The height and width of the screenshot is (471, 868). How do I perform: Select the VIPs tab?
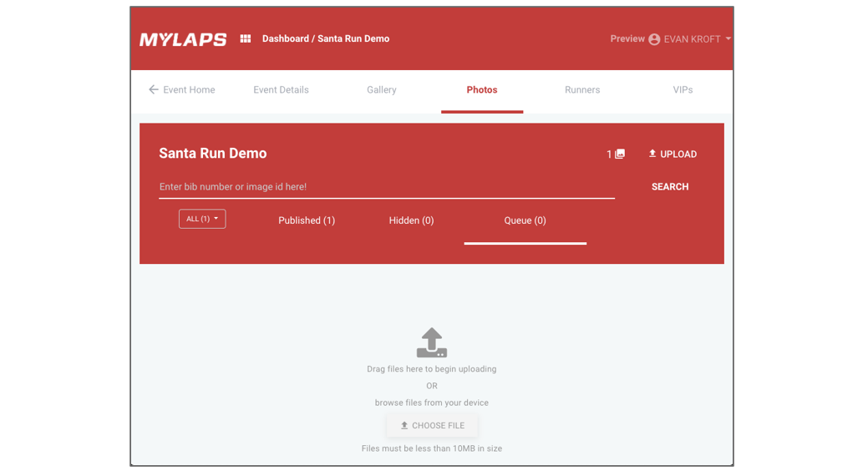683,90
